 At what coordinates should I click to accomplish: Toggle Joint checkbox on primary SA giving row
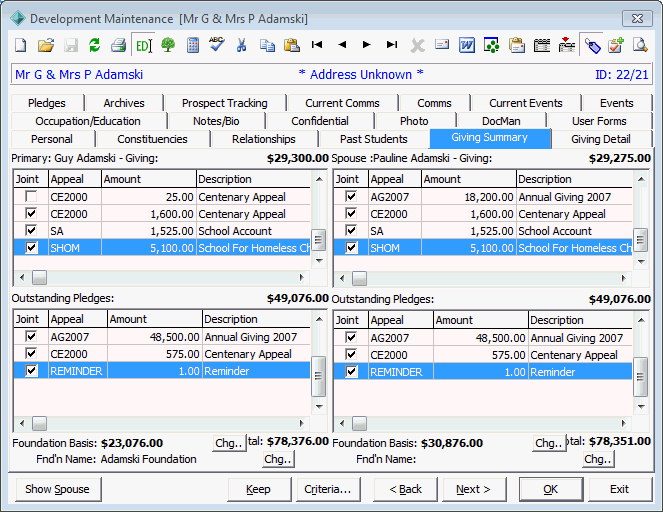31,230
